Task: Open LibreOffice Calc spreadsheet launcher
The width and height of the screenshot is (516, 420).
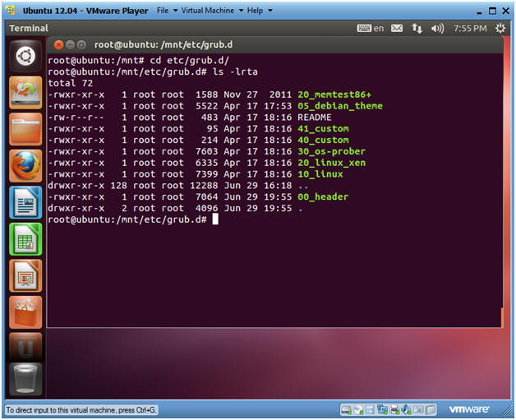Action: (25, 239)
